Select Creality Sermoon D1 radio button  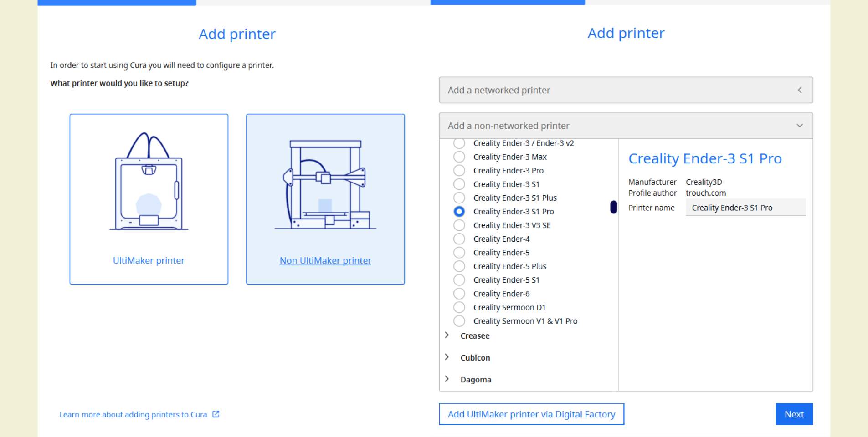pyautogui.click(x=459, y=307)
